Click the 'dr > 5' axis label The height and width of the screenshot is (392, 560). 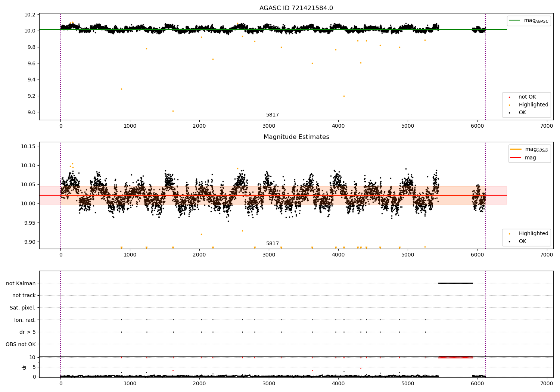coord(28,332)
